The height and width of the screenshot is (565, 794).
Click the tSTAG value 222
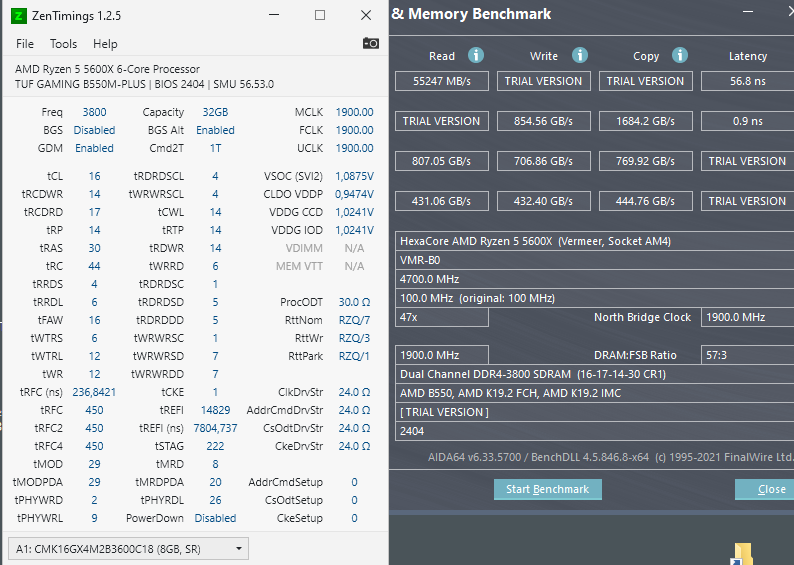pos(215,446)
